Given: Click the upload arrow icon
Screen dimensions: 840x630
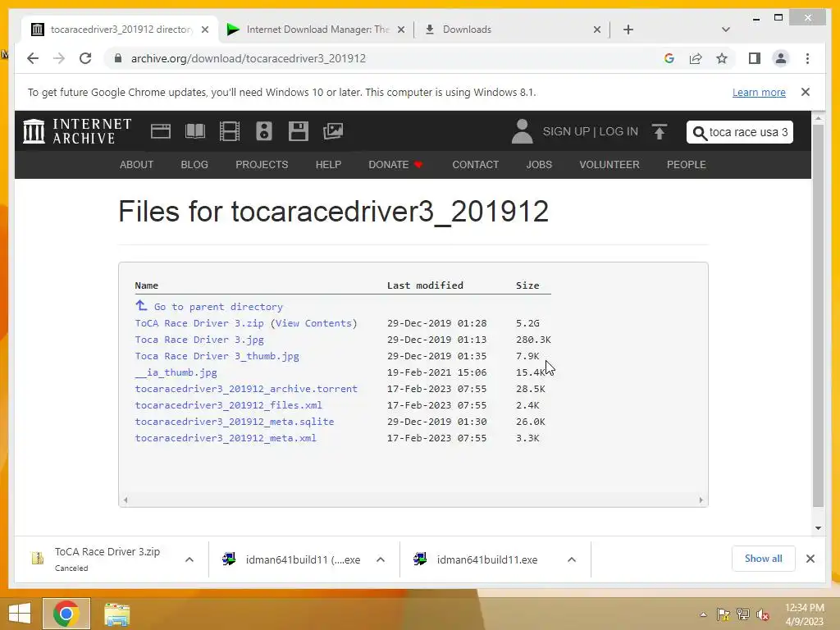Looking at the screenshot, I should 660,131.
